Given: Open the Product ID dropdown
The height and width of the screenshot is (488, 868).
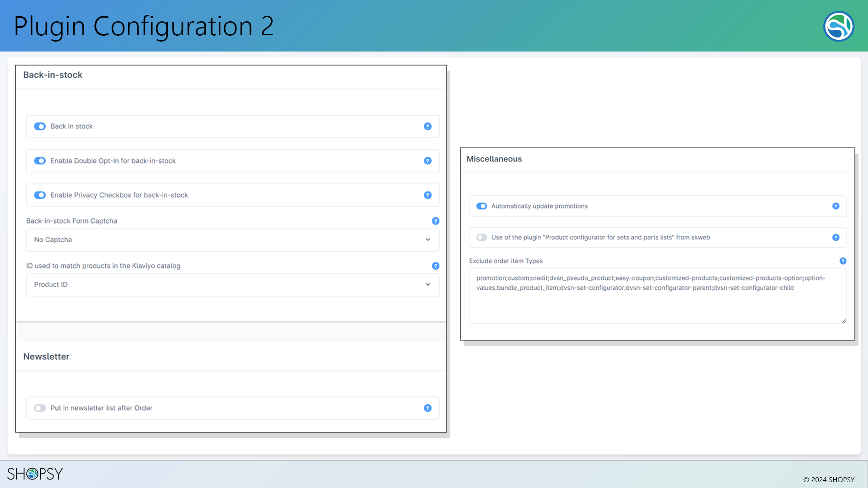Looking at the screenshot, I should (232, 285).
